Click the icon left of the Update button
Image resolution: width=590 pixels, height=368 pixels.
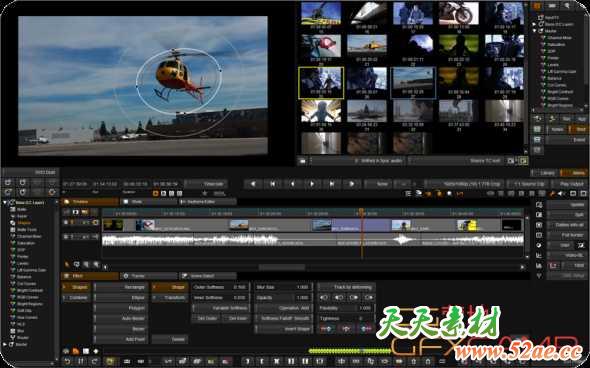[539, 205]
